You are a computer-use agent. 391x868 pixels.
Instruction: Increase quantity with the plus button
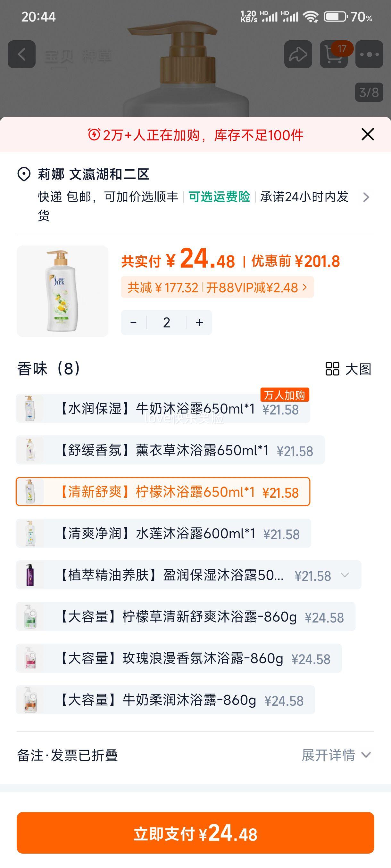click(199, 323)
